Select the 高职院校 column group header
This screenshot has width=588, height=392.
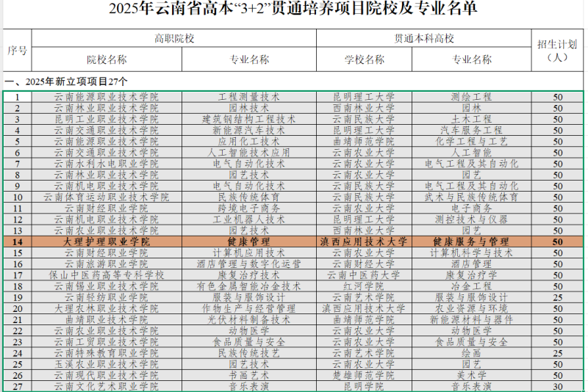[173, 38]
